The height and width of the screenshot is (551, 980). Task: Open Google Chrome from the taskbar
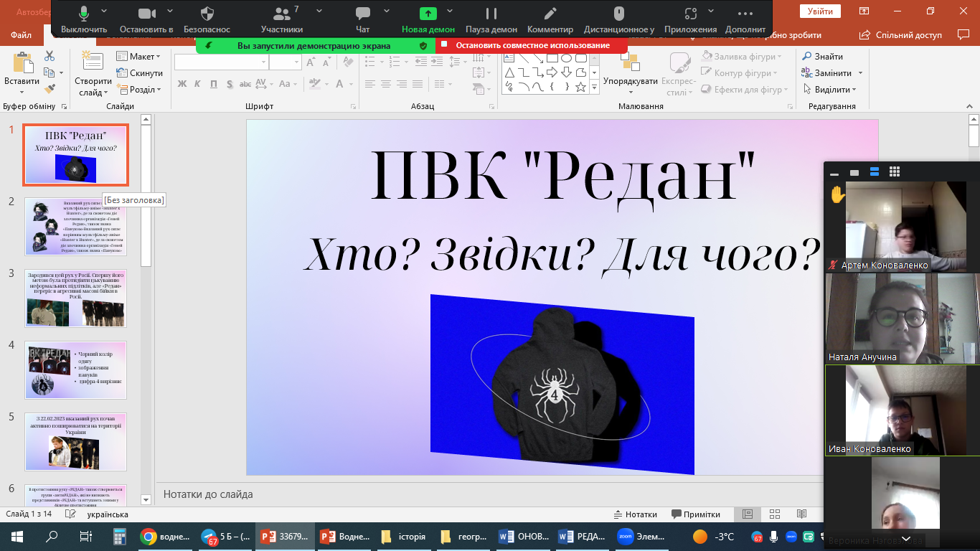click(166, 537)
